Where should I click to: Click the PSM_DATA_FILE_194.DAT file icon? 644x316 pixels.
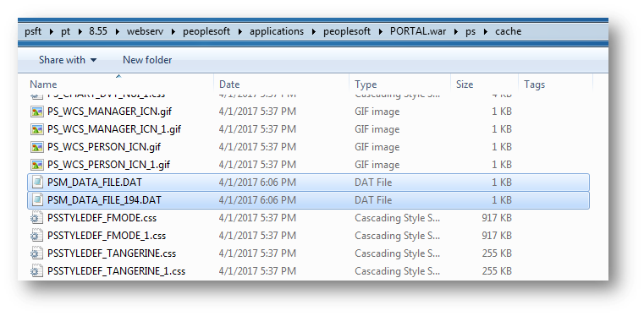(37, 200)
